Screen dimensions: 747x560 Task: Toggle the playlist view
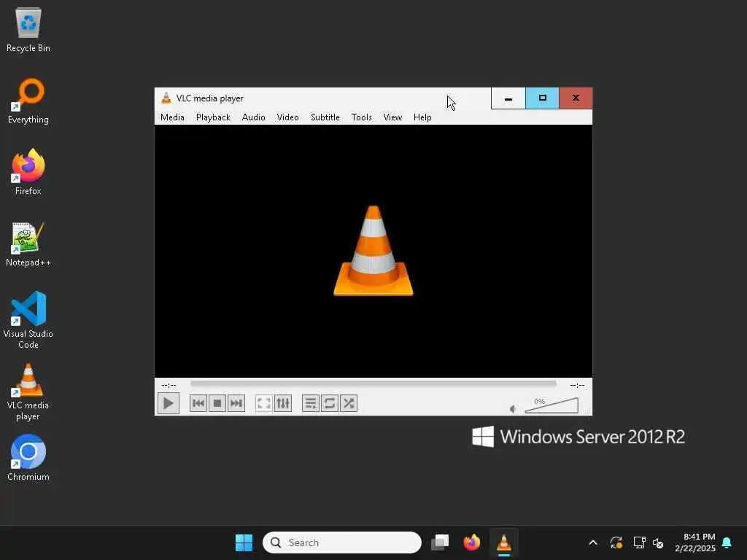(311, 403)
